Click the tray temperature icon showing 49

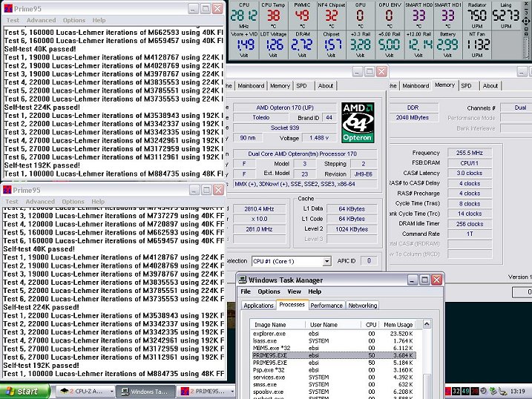coord(465,391)
